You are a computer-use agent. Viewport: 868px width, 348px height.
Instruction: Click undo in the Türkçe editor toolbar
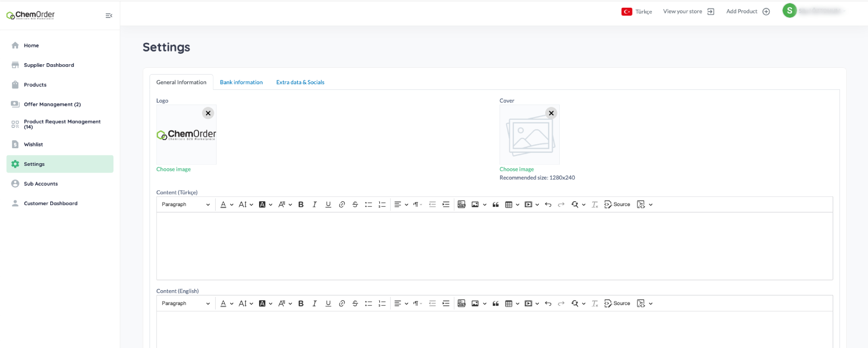(548, 205)
